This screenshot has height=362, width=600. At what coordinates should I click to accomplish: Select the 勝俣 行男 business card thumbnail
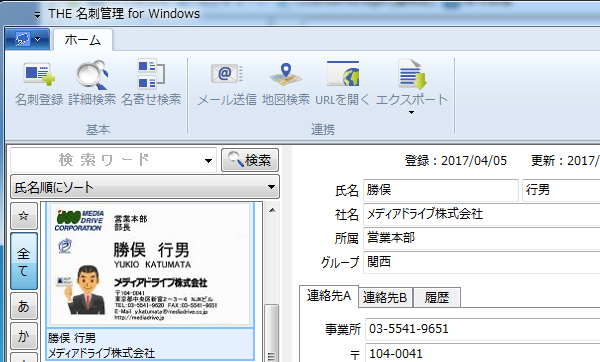pyautogui.click(x=150, y=264)
